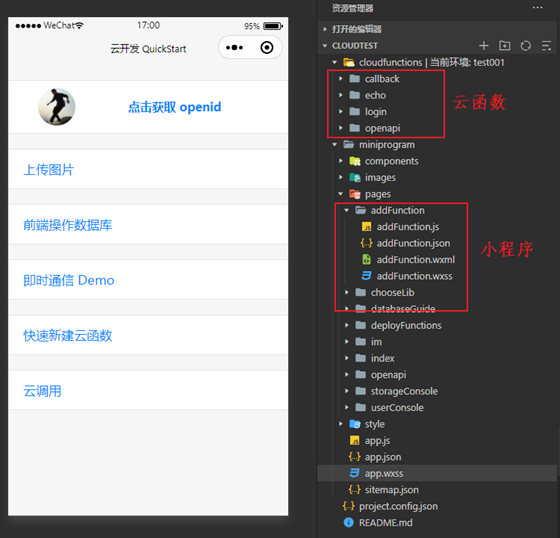
Task: Open the explorer more options ellipsis
Action: point(537,8)
